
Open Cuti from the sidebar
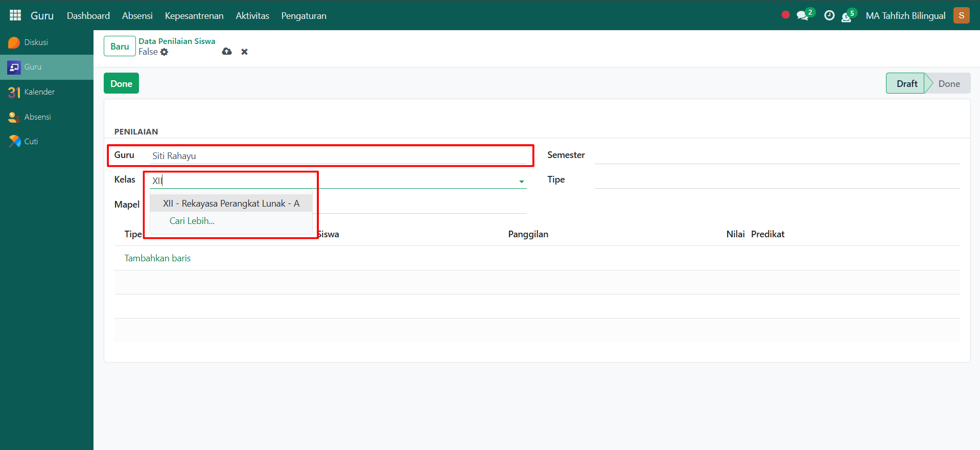pyautogui.click(x=31, y=142)
